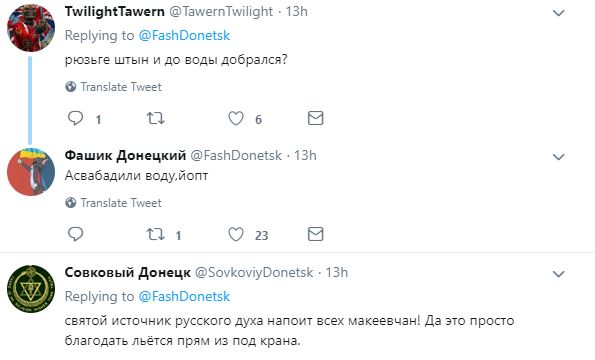Image resolution: width=595 pixels, height=360 pixels.
Task: View Фашик Донецкий's profile avatar
Action: click(x=31, y=172)
